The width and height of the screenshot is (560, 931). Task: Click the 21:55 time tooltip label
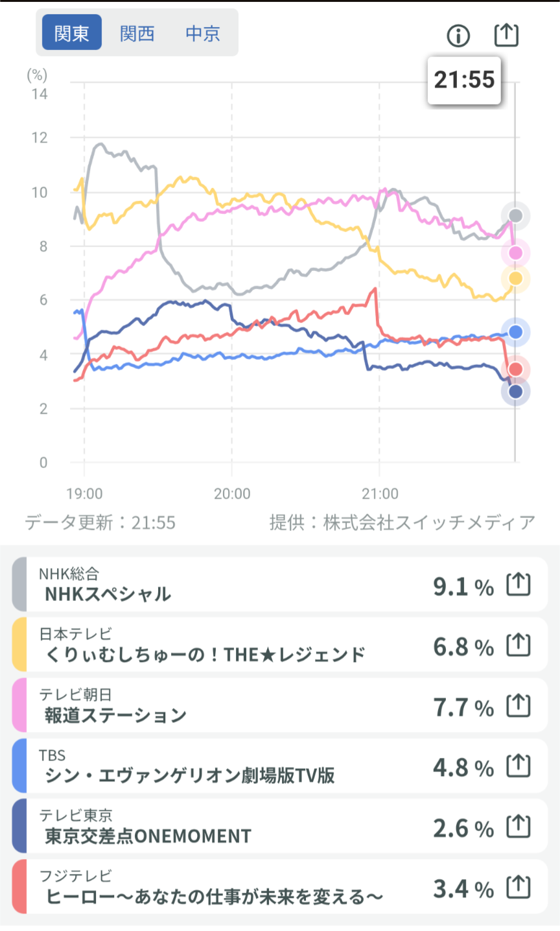[x=464, y=80]
